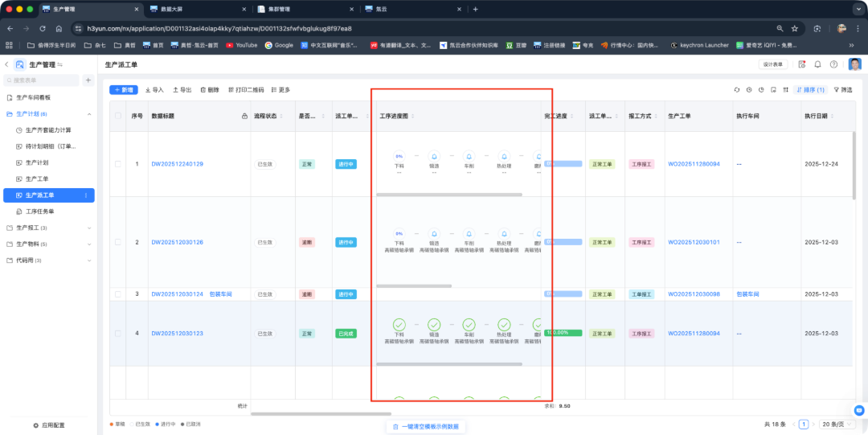Open the user avatar at top right

(x=854, y=64)
